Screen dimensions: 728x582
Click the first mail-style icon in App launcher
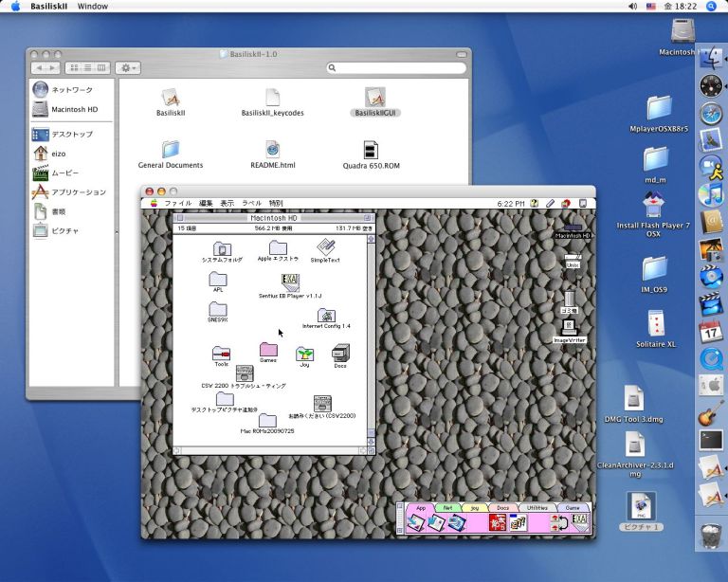click(415, 523)
